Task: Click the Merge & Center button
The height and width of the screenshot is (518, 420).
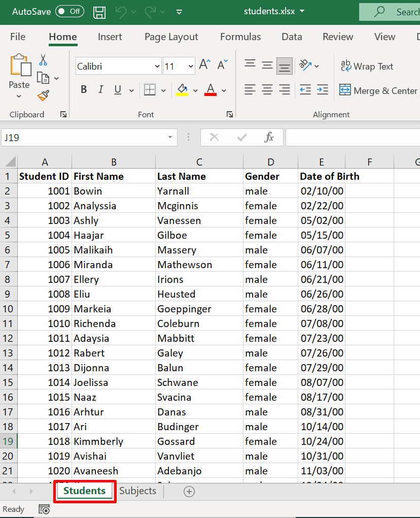Action: (x=378, y=90)
